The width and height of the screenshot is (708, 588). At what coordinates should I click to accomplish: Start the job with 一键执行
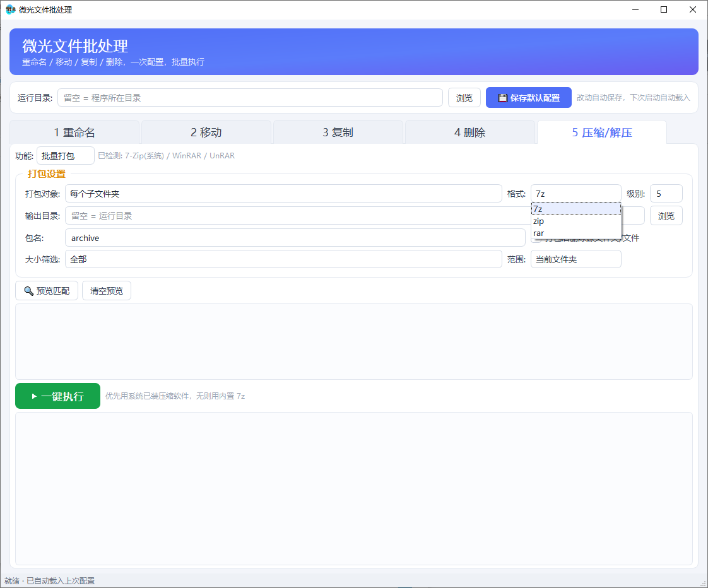click(58, 396)
